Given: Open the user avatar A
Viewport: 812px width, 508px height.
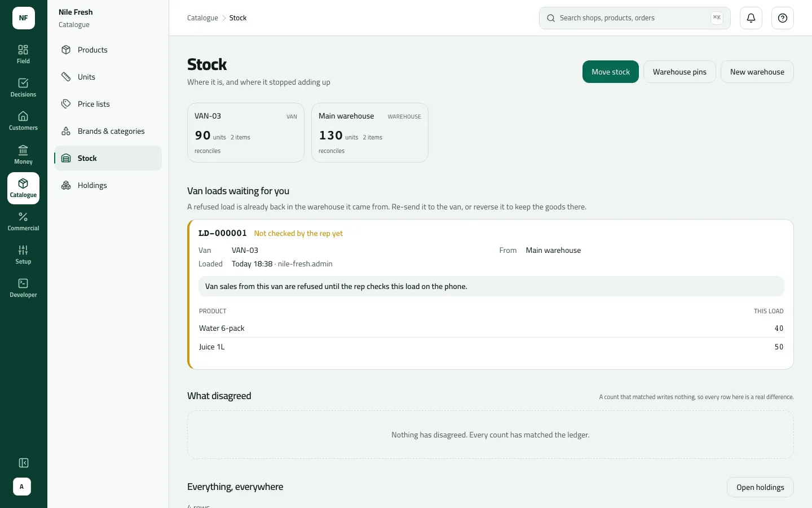Looking at the screenshot, I should point(22,487).
